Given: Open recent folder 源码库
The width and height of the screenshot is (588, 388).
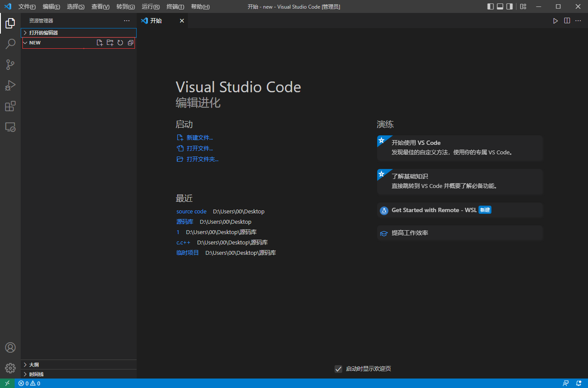Looking at the screenshot, I should click(185, 222).
